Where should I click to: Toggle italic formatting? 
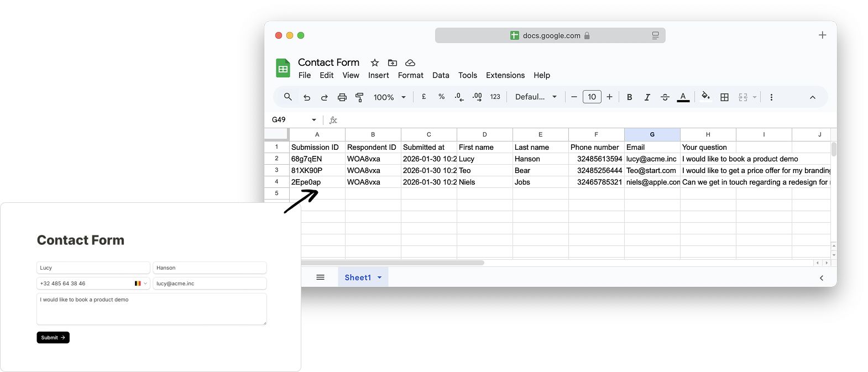click(x=647, y=97)
